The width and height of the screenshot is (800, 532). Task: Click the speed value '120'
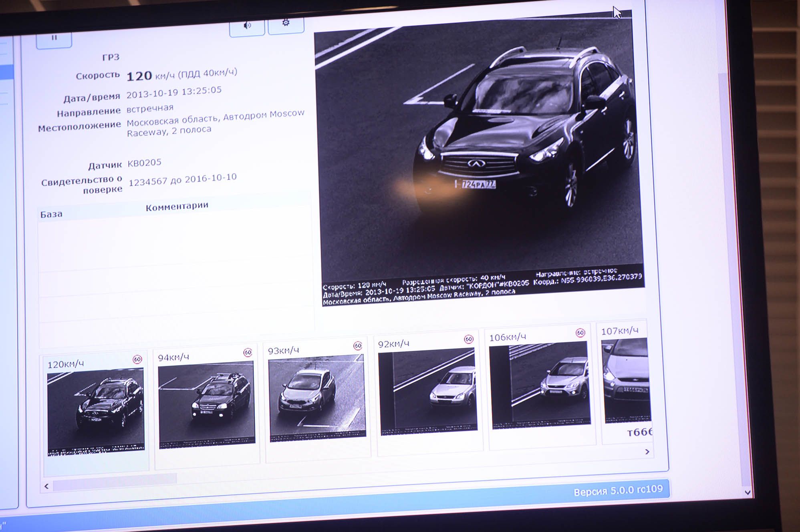[139, 76]
